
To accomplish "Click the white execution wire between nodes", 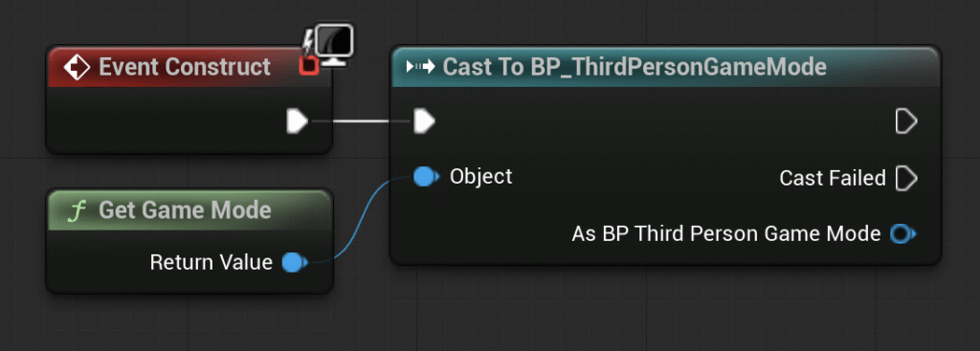I will (361, 121).
